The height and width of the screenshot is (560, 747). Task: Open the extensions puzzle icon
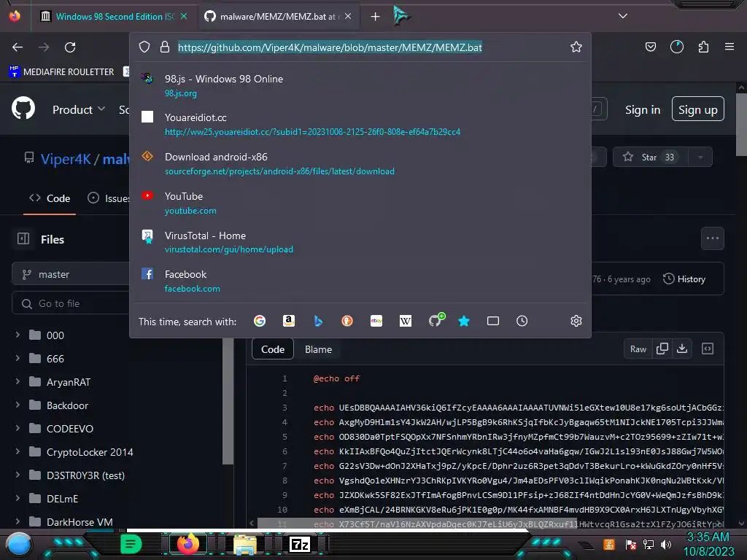(703, 47)
